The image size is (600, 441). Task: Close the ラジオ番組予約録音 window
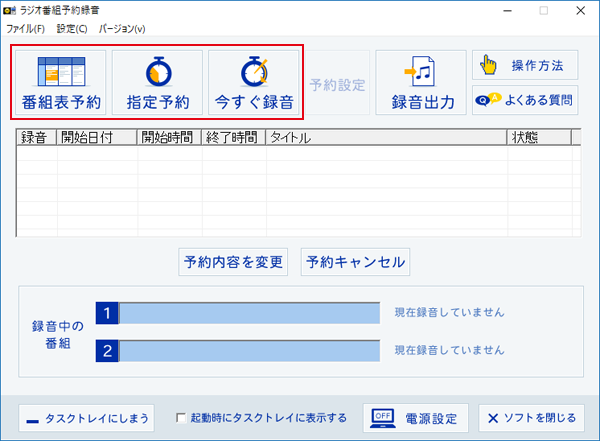(x=580, y=11)
